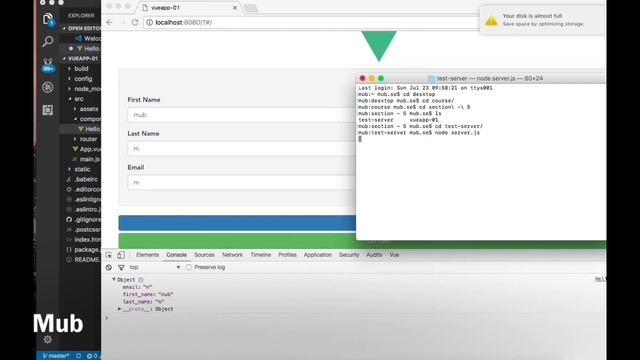Select Welcome in open editors

coord(88,38)
